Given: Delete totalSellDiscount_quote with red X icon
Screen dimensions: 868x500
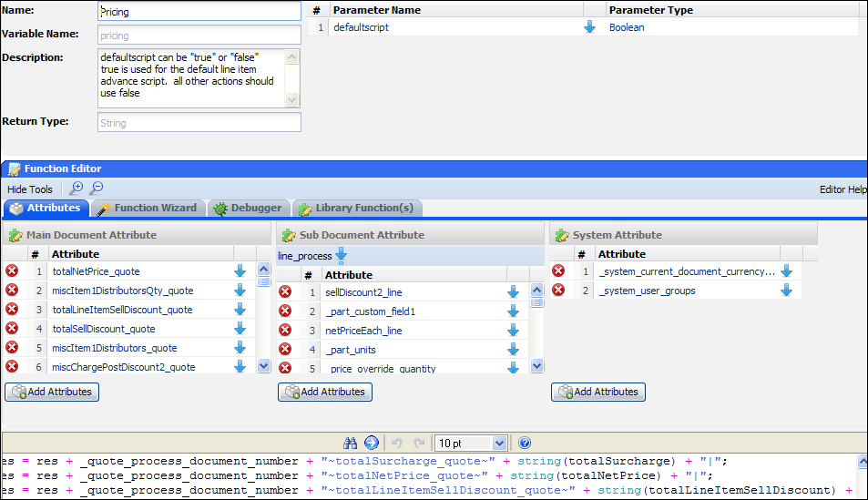Looking at the screenshot, I should coord(12,329).
